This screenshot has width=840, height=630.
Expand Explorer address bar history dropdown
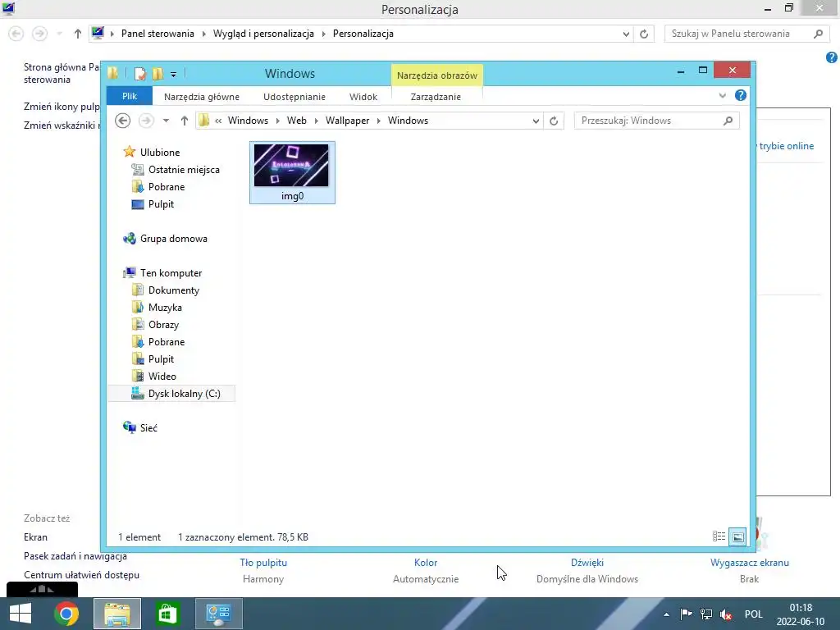click(536, 121)
